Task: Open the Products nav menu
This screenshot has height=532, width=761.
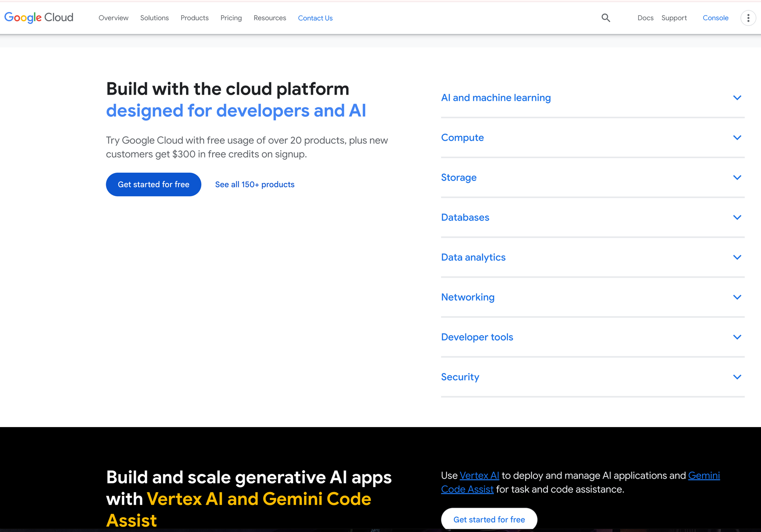Action: click(194, 18)
